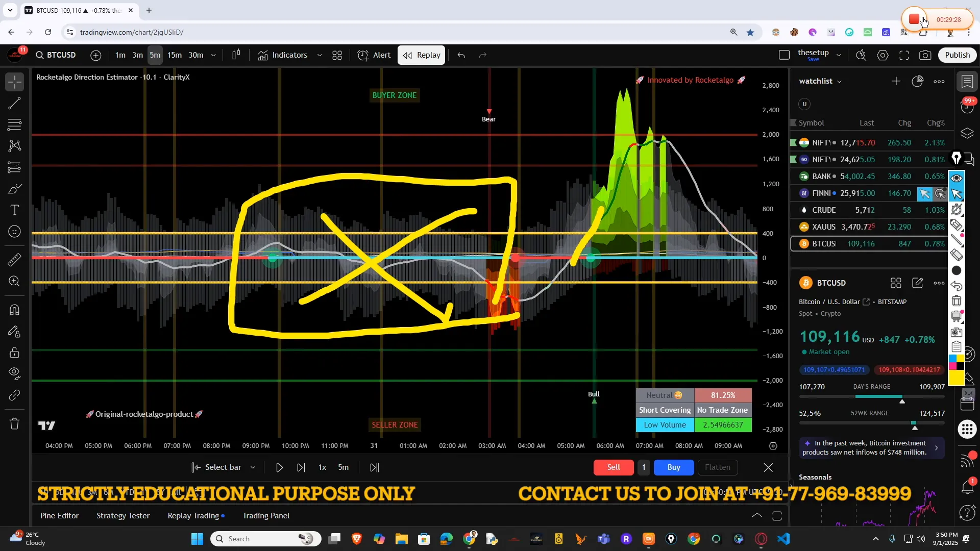Open the watchlist dropdown
The height and width of the screenshot is (551, 980).
pos(819,81)
